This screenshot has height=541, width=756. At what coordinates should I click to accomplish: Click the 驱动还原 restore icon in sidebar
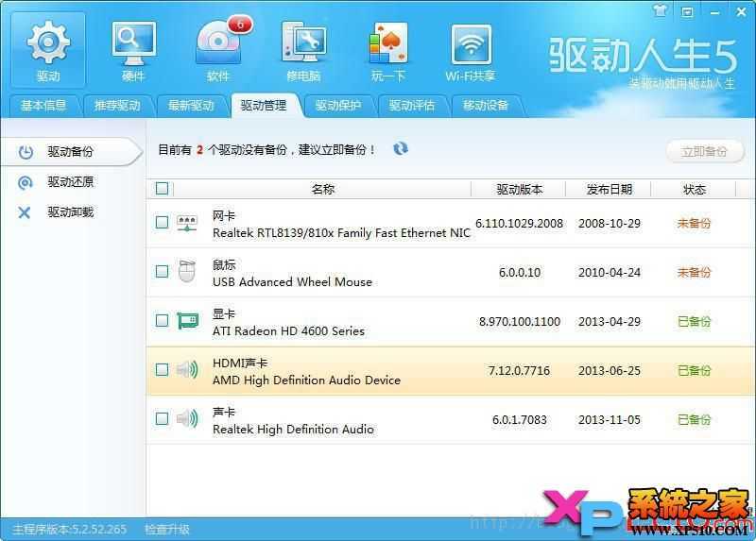click(25, 182)
